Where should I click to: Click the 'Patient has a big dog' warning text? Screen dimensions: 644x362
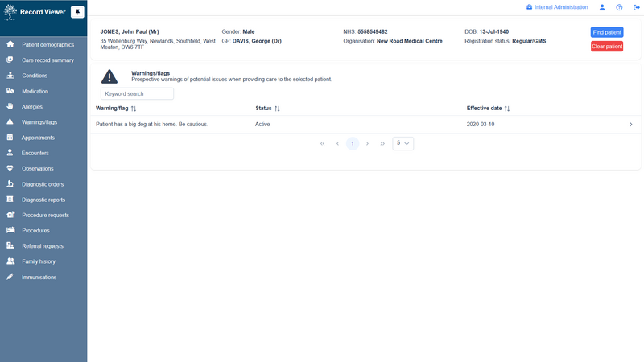152,125
